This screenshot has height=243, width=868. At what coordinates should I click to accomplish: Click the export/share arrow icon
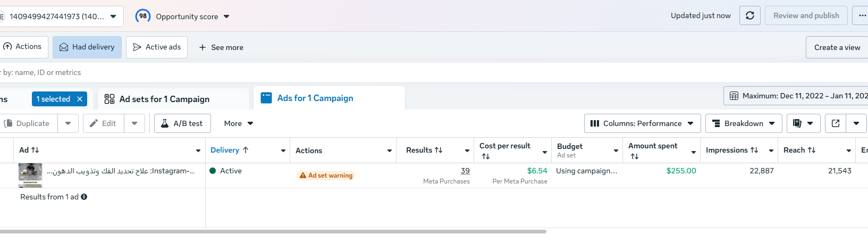[836, 123]
